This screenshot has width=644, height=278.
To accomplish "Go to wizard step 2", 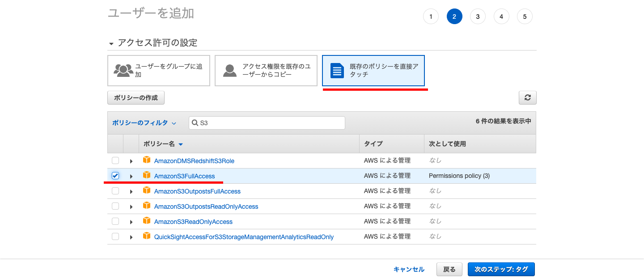I will coord(454,17).
